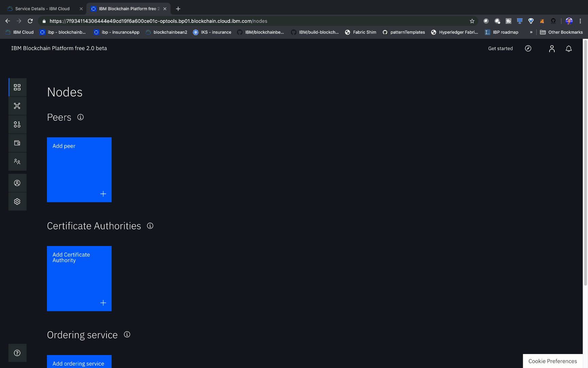The height and width of the screenshot is (368, 588).
Task: Open the blockchainbean2 bookmark
Action: (x=166, y=32)
